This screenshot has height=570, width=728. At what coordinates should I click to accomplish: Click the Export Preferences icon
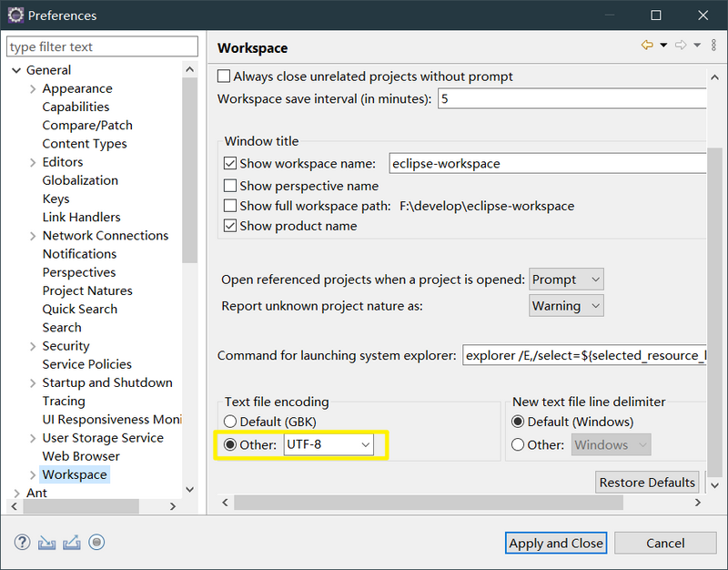tap(71, 542)
